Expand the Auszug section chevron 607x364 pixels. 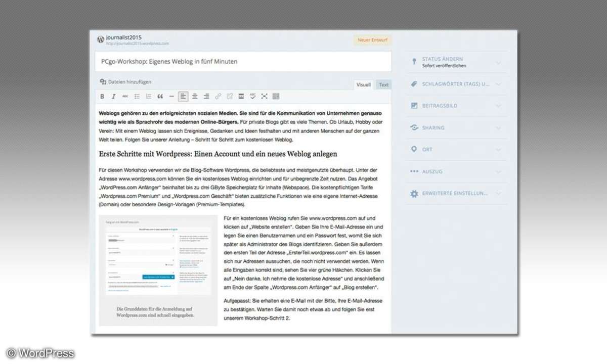click(x=498, y=171)
